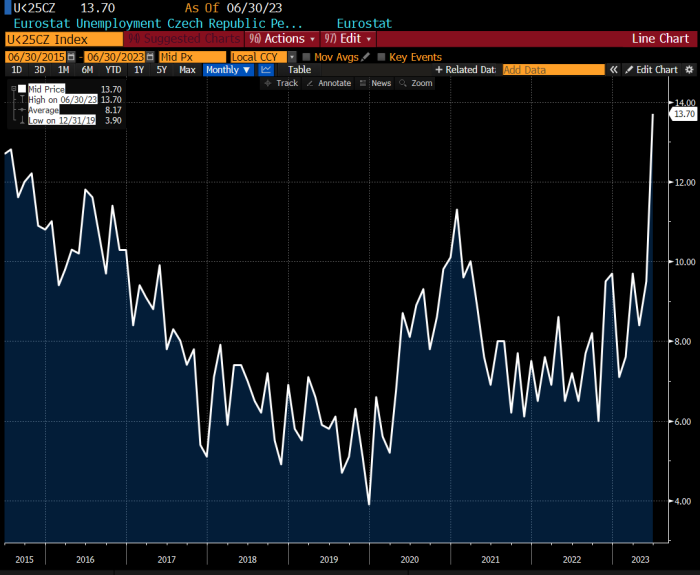Enable the Key Events checkbox
Screen dimensions: 700x575
(381, 57)
